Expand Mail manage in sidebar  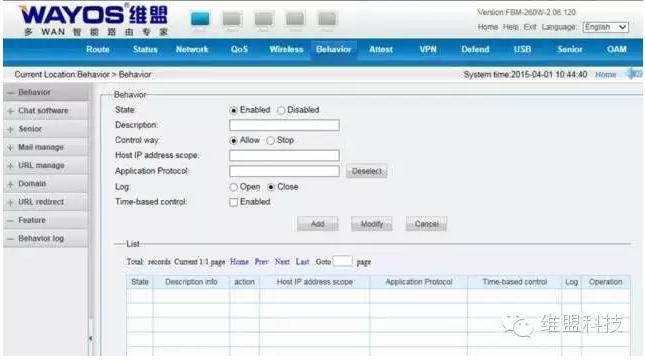[45, 147]
